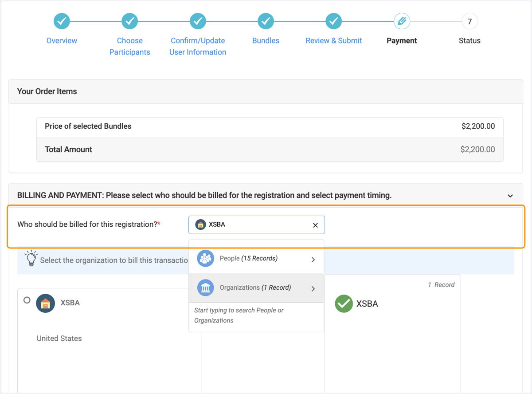The image size is (532, 394).
Task: Return to Review & Submit step
Action: (x=334, y=40)
